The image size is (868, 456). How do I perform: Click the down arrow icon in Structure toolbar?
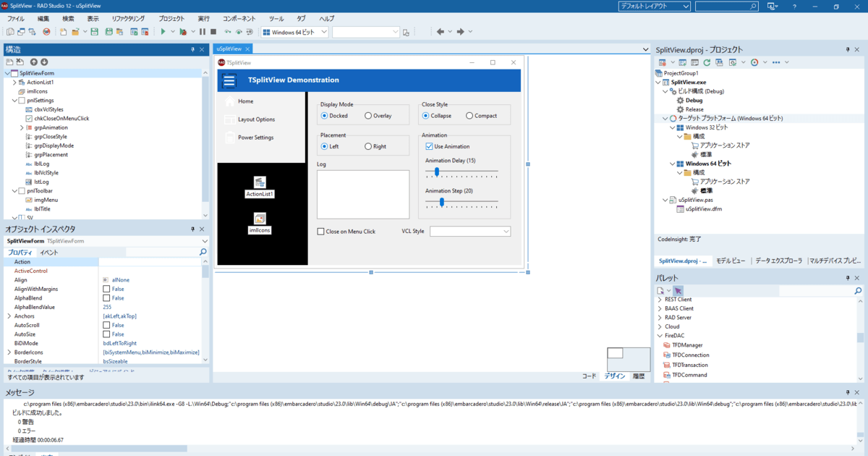point(44,62)
